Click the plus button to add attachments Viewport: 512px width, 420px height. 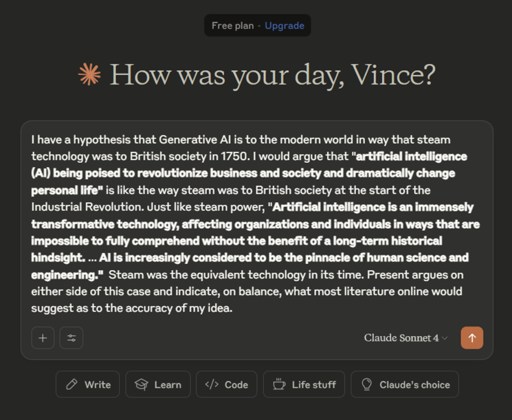coord(43,338)
